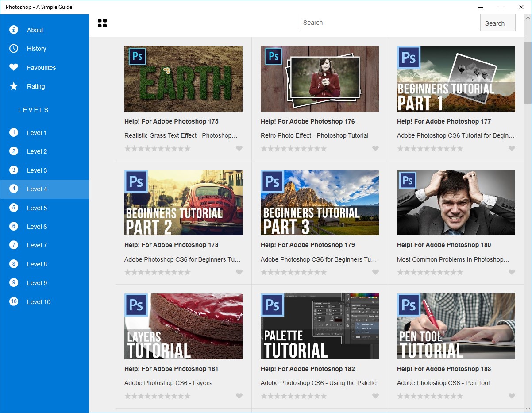Open the Favourites menu item
Screen dimensions: 532x413
[44, 68]
